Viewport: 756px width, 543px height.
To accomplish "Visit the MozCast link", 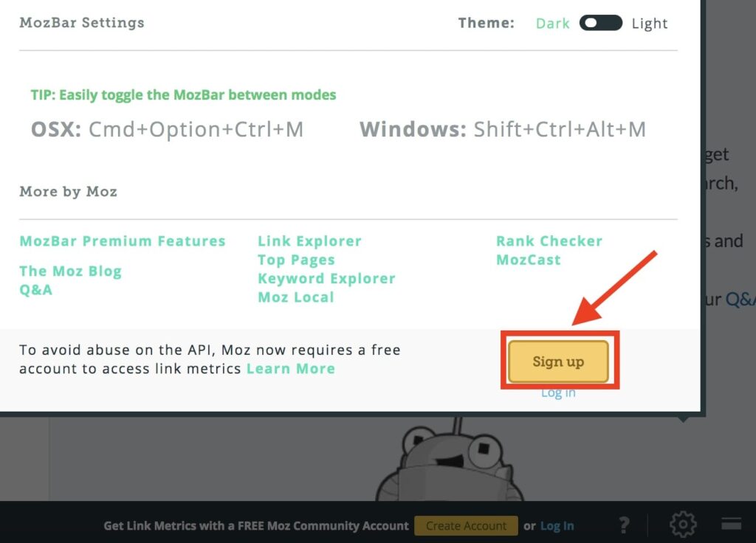I will [529, 260].
